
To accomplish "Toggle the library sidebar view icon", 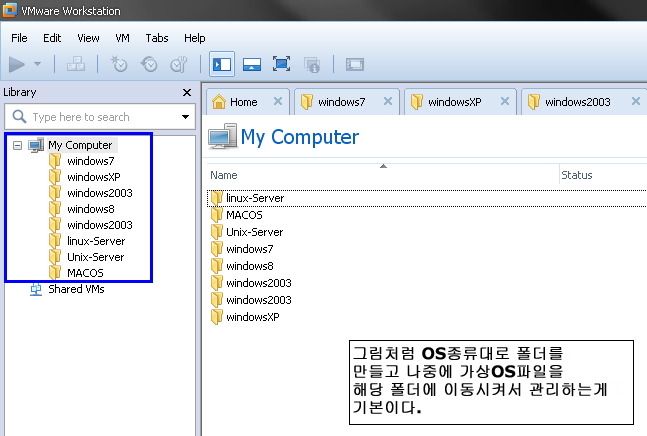I will (x=222, y=64).
